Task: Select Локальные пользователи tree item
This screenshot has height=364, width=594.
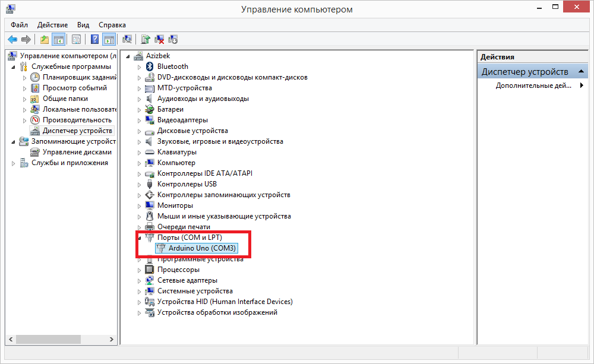Action: 79,109
